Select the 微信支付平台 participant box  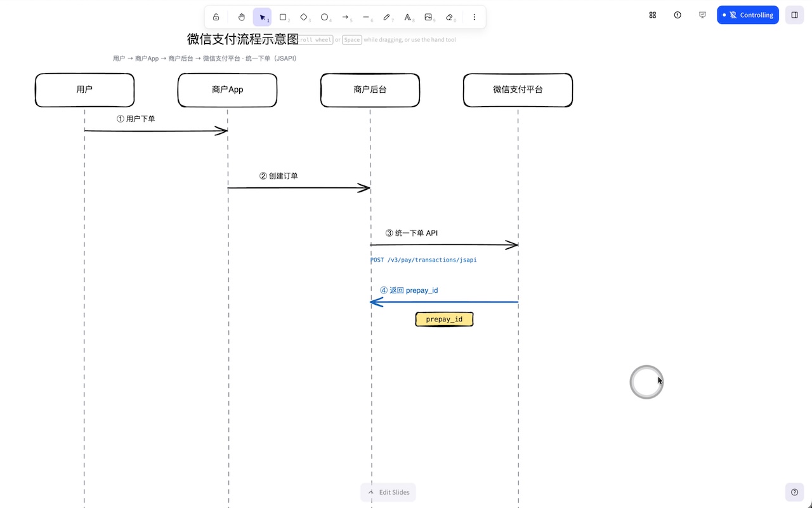tap(518, 90)
